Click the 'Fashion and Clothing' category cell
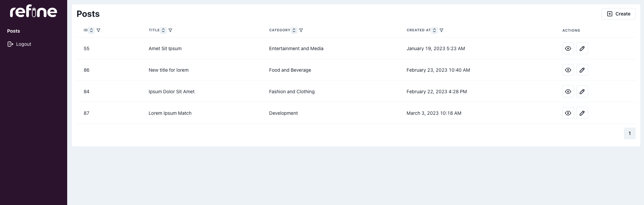The image size is (644, 205). coord(292,92)
